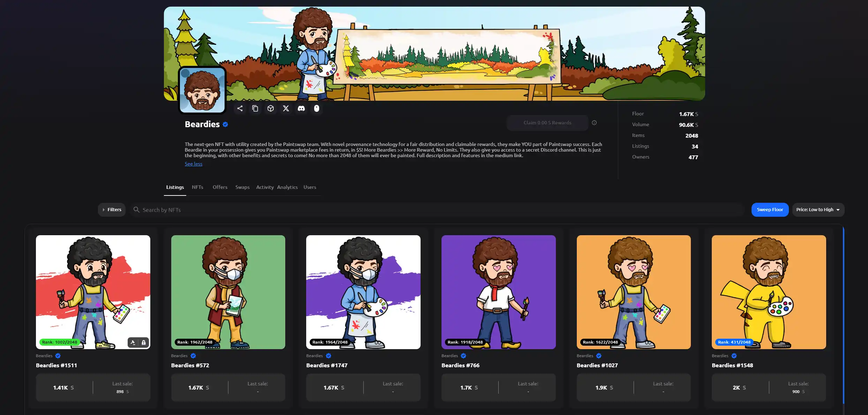Click the auction gavel icon on Beardies #1511
Viewport: 868px width, 415px height.
coord(133,343)
